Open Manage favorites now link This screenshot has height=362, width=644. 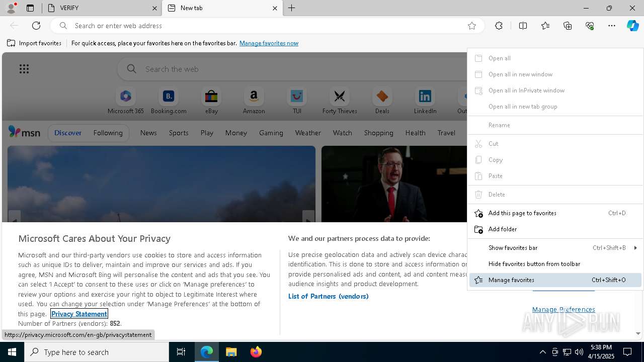click(269, 43)
